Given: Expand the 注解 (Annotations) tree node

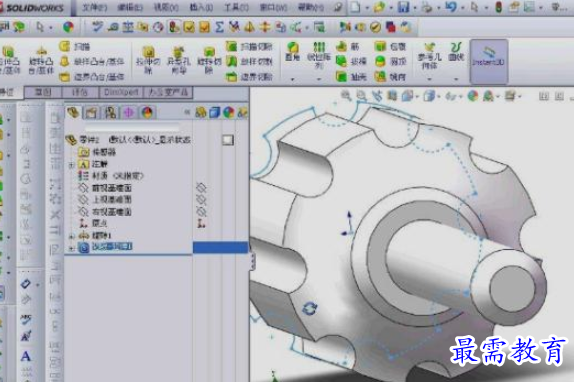Looking at the screenshot, I should pos(72,165).
